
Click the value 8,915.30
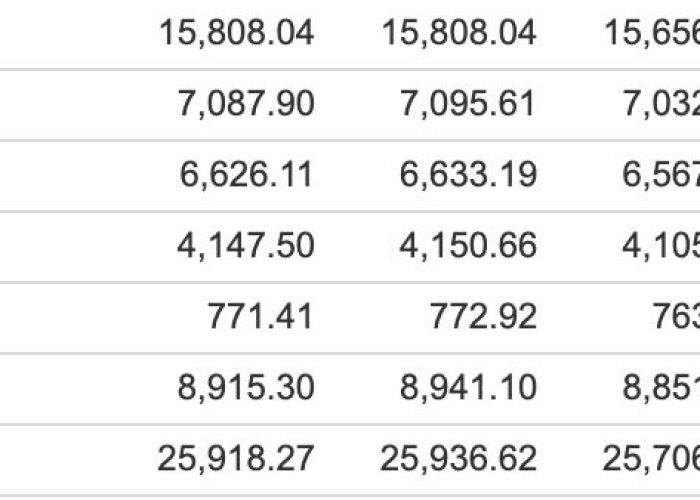pos(246,388)
